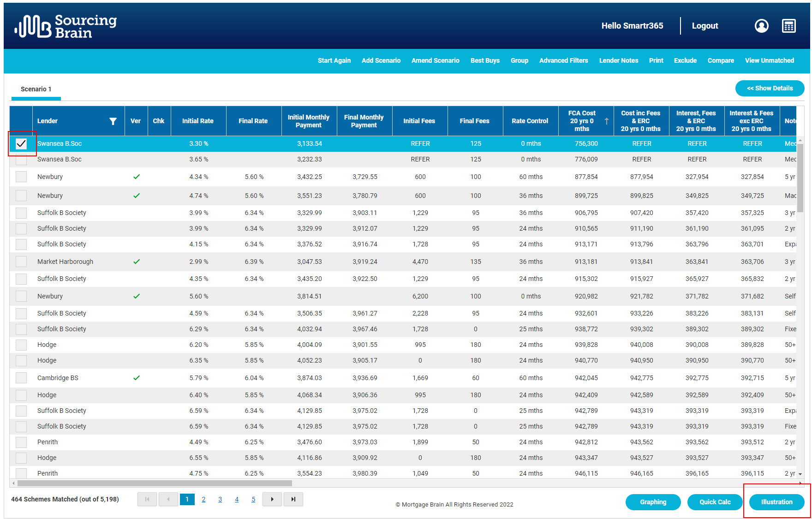Open Amend Scenario
This screenshot has width=812, height=519.
[435, 60]
